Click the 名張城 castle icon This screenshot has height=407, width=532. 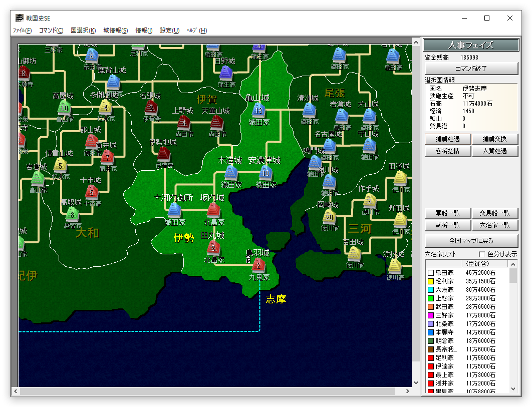point(151,107)
